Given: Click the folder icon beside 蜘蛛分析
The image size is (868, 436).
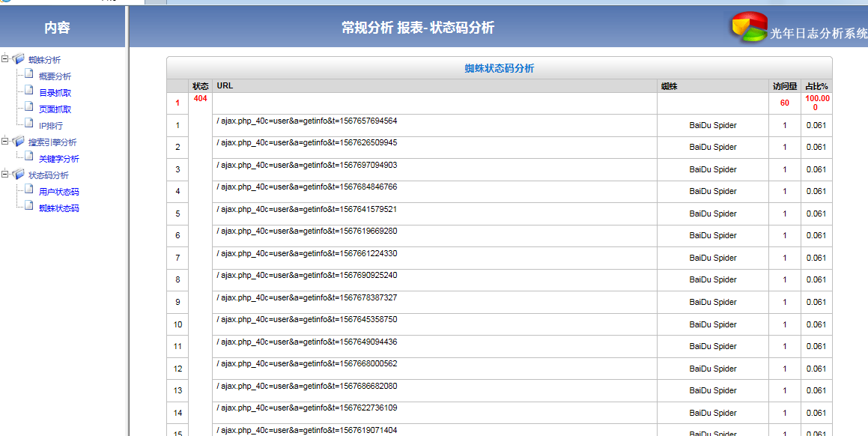Looking at the screenshot, I should pos(19,59).
